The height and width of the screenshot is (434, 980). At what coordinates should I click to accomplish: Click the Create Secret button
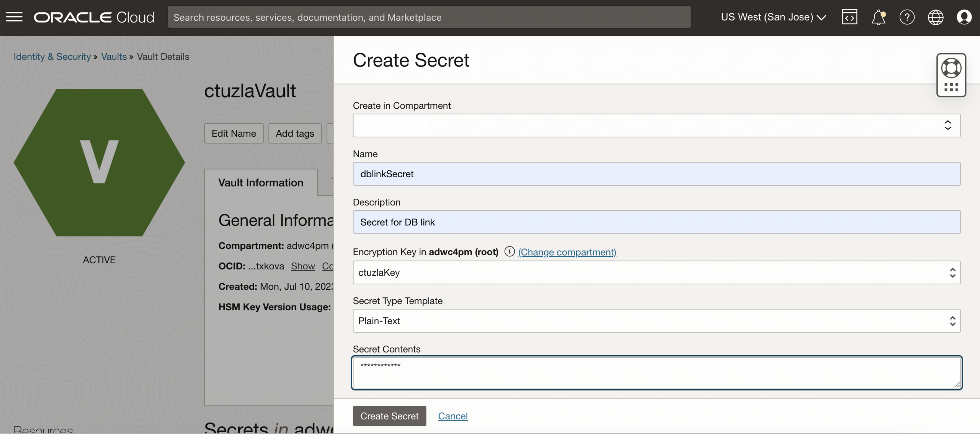click(x=389, y=416)
